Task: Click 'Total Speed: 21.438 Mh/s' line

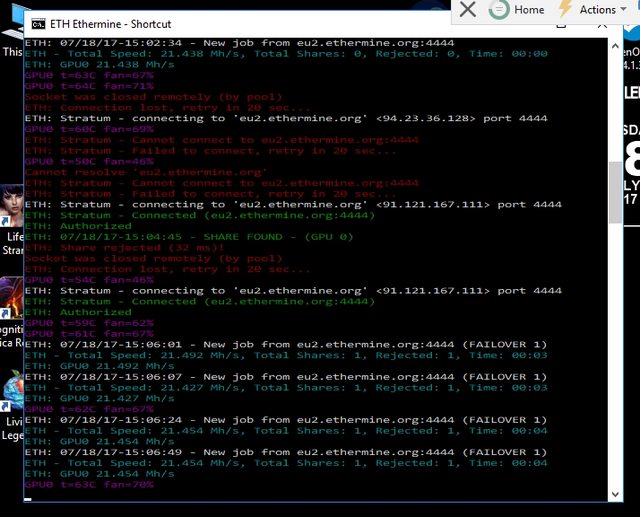Action: [286, 54]
